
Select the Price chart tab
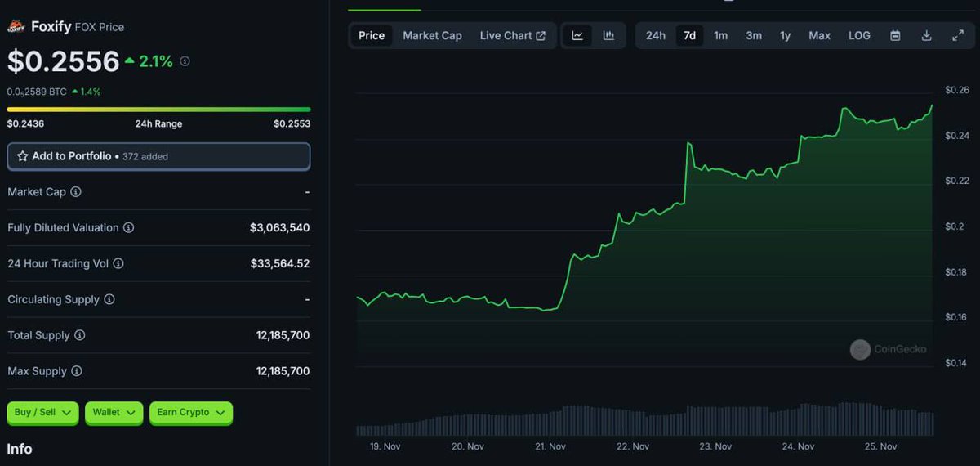tap(372, 36)
